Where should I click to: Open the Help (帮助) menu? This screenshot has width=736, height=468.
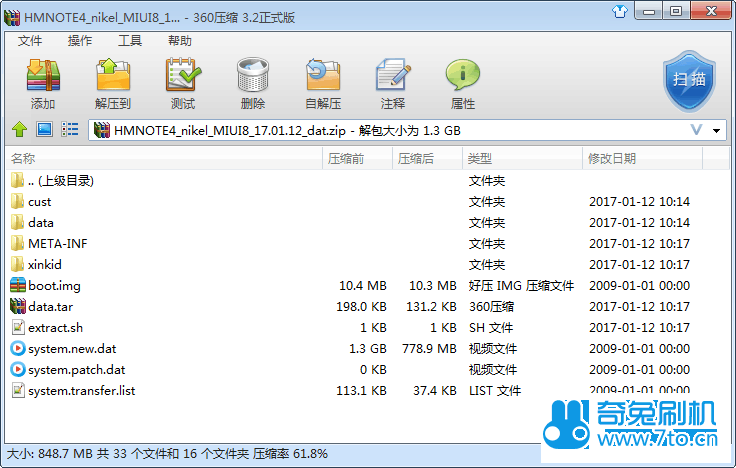tap(180, 41)
